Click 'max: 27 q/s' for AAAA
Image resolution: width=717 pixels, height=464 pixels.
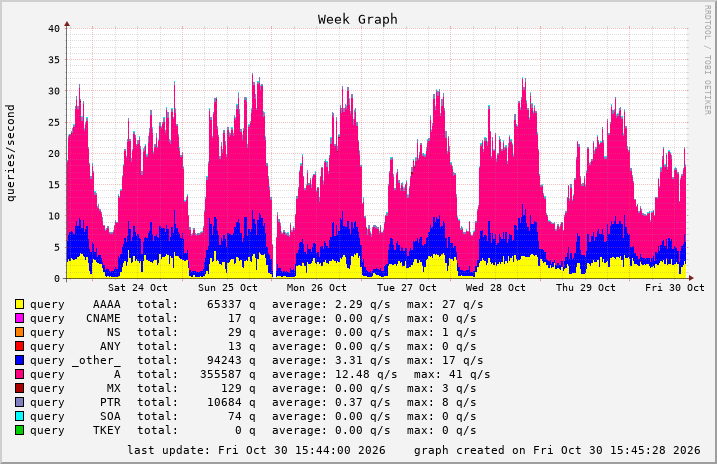tap(445, 304)
